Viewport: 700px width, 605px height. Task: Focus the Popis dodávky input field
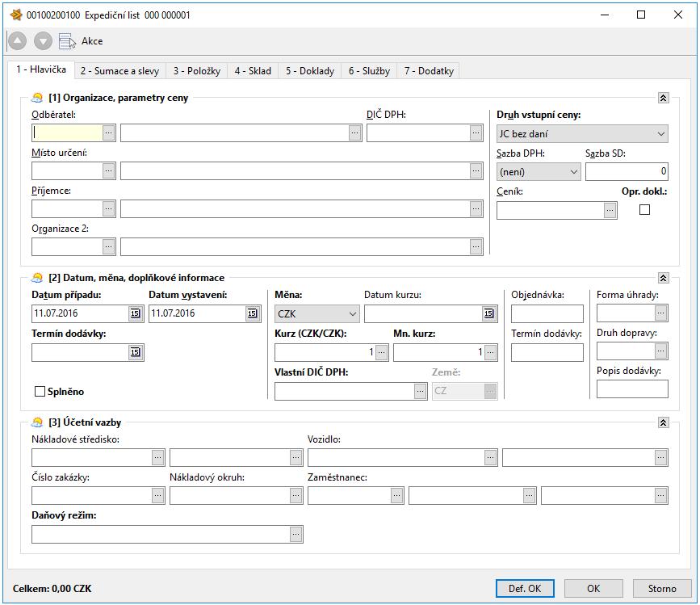click(x=632, y=389)
